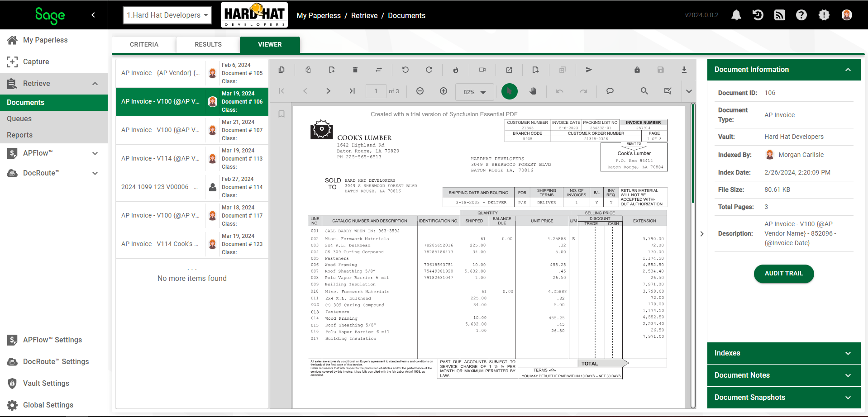Open the RSS feed icon
The image size is (868, 417).
pyautogui.click(x=780, y=15)
